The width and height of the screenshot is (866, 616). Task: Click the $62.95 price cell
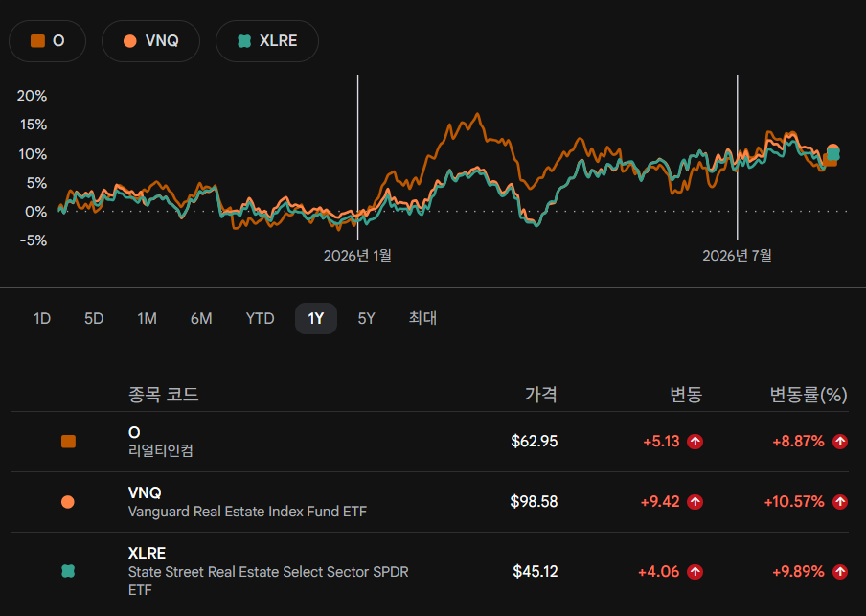[535, 442]
